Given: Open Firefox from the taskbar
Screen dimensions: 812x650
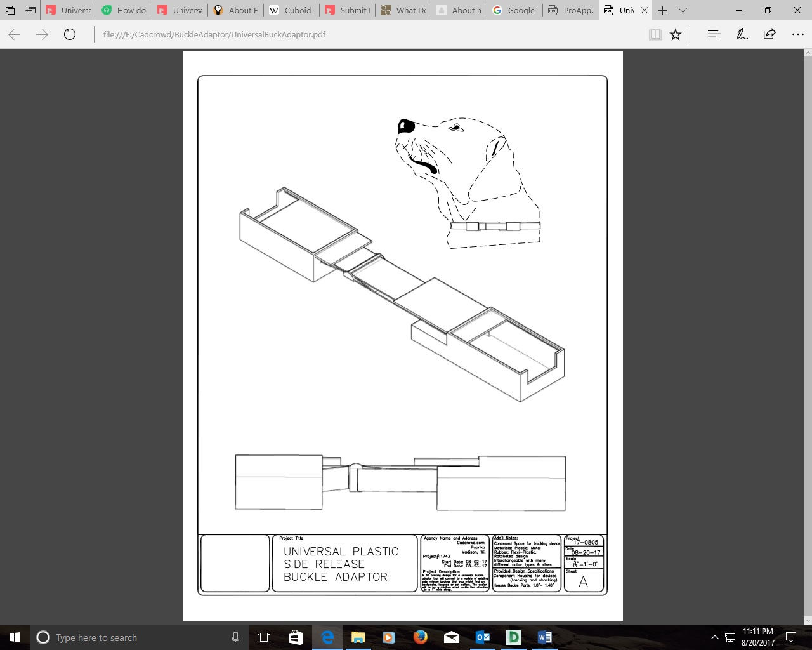Looking at the screenshot, I should tap(420, 637).
